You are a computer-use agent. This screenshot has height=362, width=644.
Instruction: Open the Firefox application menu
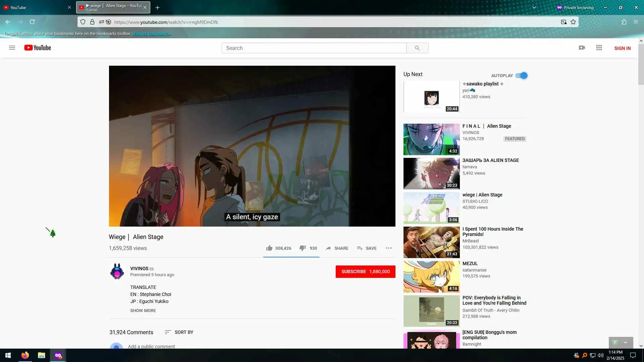click(x=636, y=22)
